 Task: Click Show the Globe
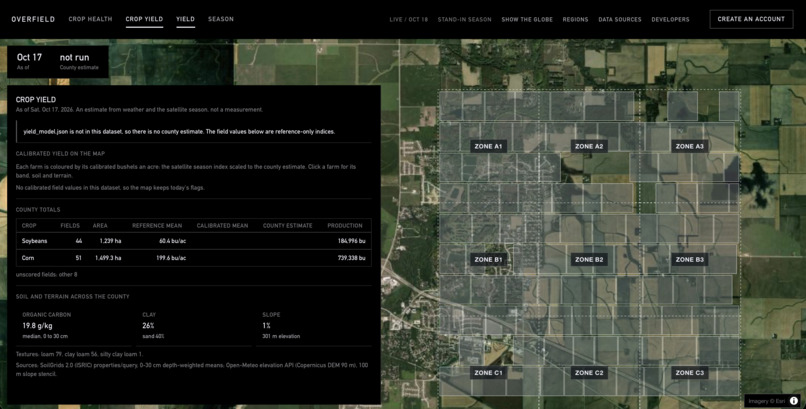527,20
